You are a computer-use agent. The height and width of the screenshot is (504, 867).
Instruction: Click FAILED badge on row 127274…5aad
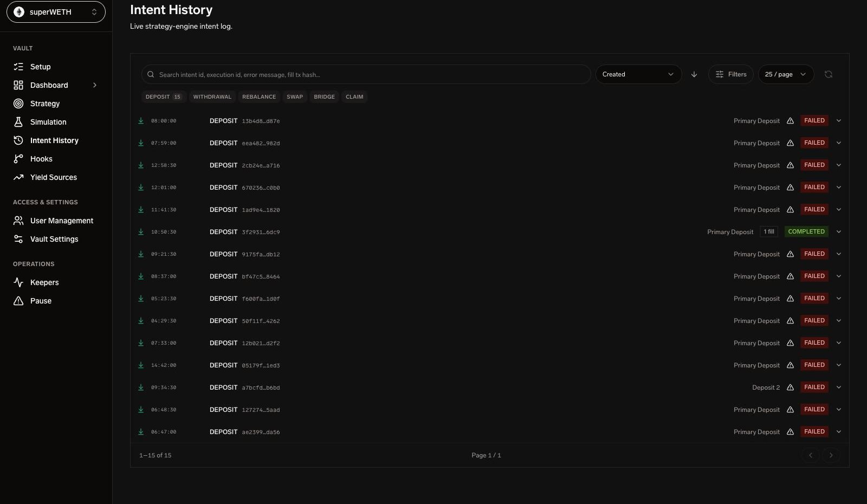(814, 410)
